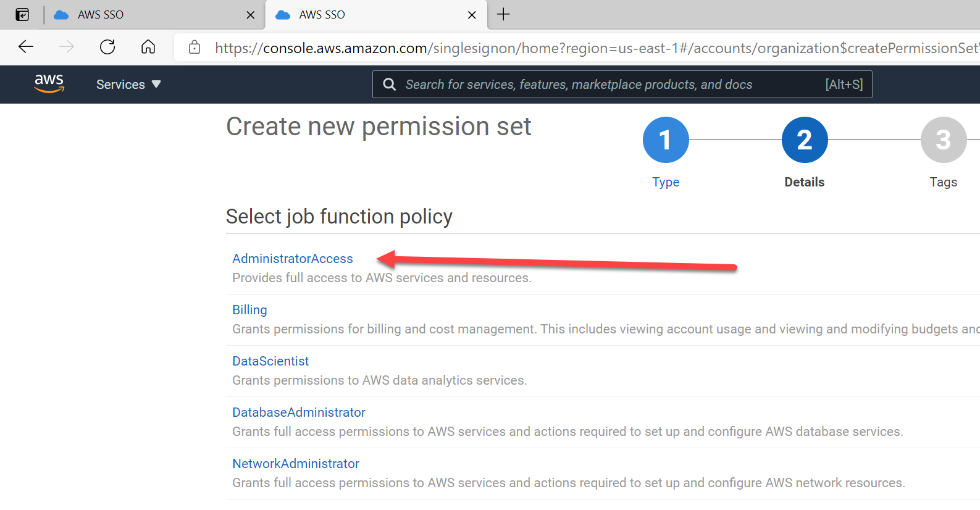Click the tab actions icon at top left
The width and height of the screenshot is (980, 510).
[x=22, y=14]
